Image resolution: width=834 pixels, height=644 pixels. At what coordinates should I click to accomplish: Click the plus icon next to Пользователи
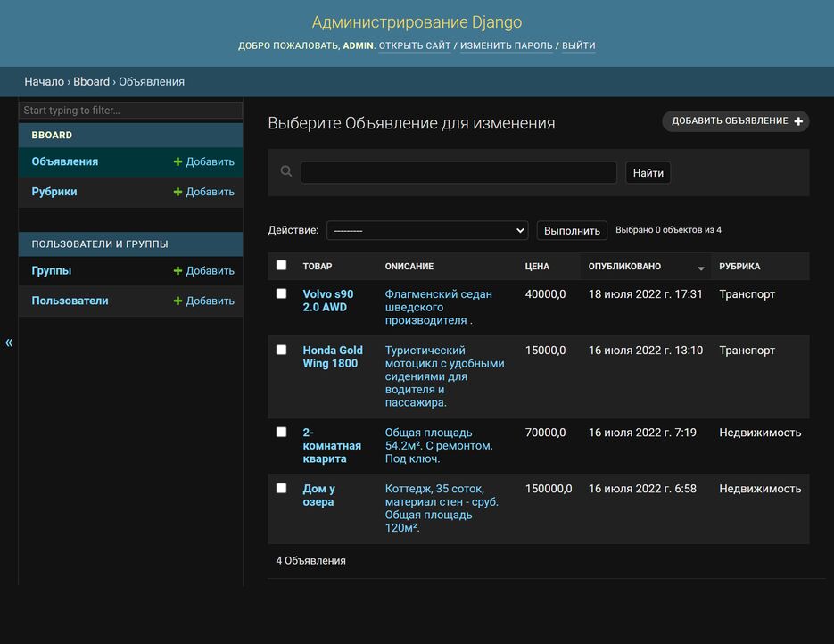178,301
